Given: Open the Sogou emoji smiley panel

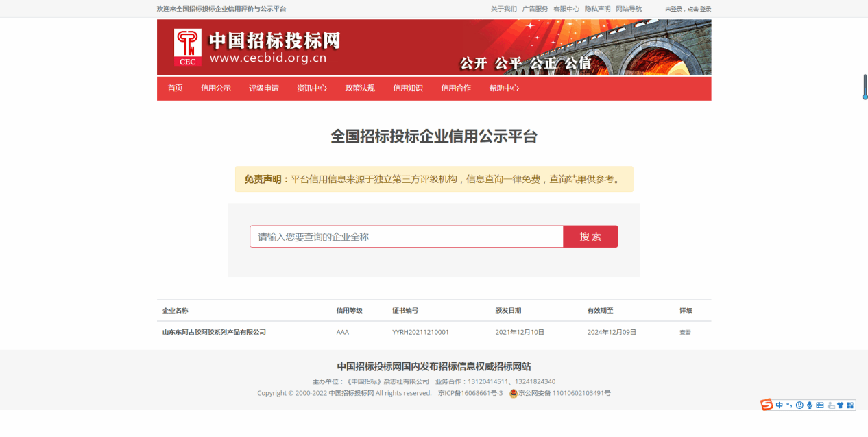Looking at the screenshot, I should pyautogui.click(x=799, y=405).
